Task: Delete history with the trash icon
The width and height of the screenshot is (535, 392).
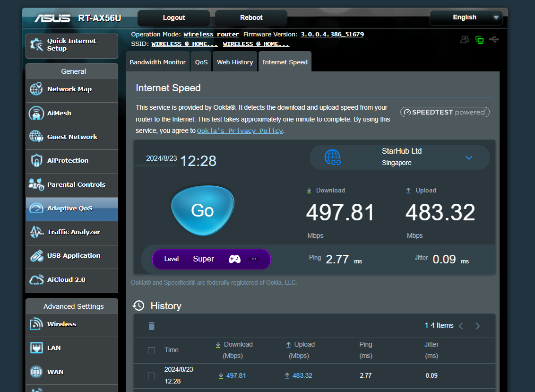Action: pyautogui.click(x=152, y=326)
